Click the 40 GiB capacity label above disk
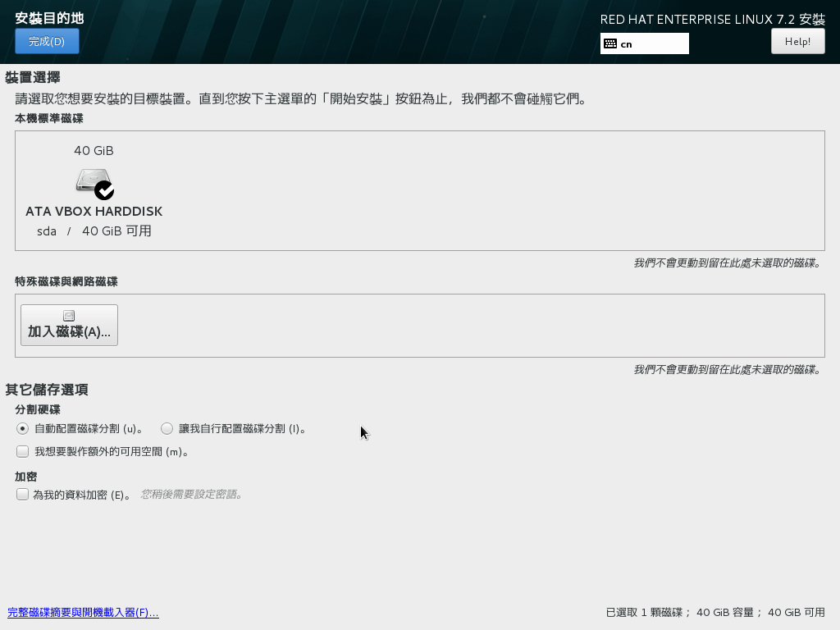840x630 pixels. (x=94, y=150)
